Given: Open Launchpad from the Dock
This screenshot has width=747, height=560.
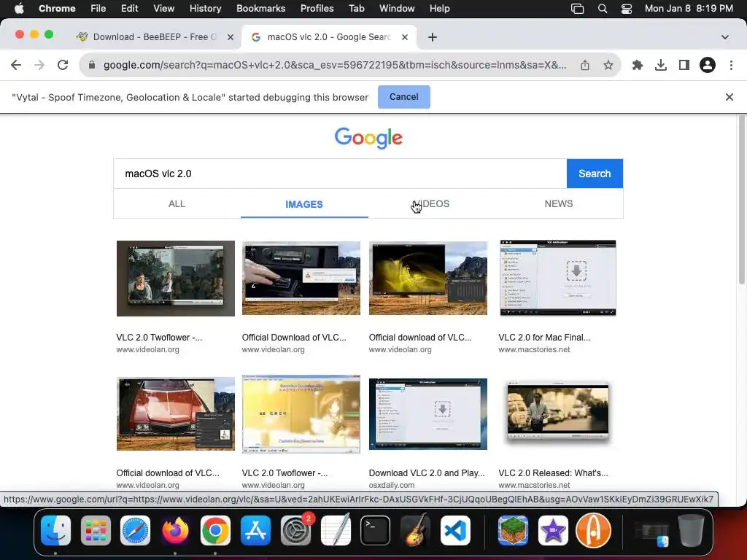Looking at the screenshot, I should 96,531.
